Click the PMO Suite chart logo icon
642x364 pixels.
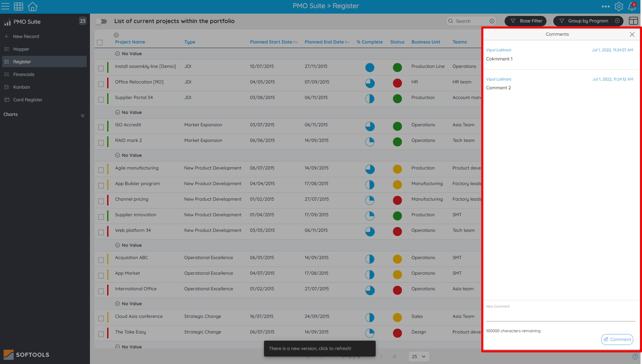tap(7, 22)
